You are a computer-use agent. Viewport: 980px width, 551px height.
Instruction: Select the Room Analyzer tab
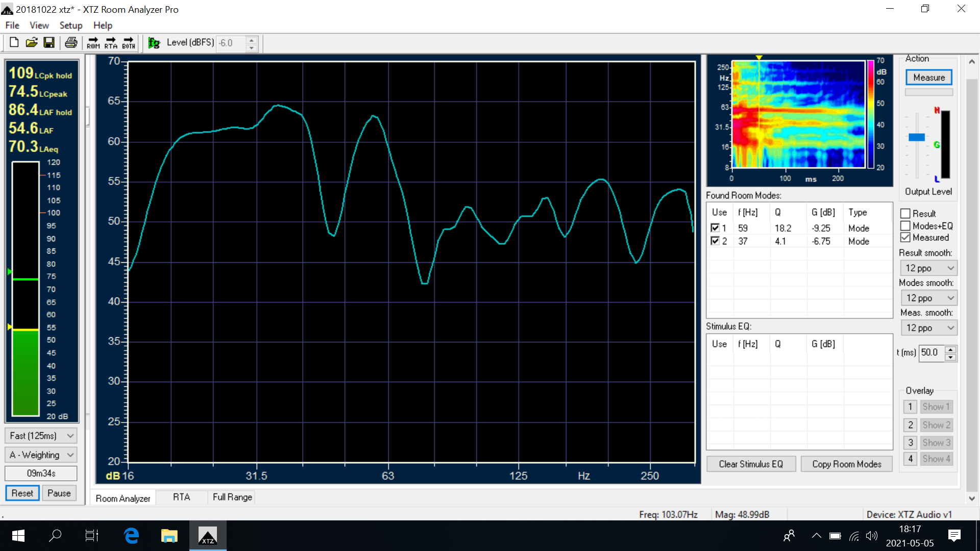(123, 498)
